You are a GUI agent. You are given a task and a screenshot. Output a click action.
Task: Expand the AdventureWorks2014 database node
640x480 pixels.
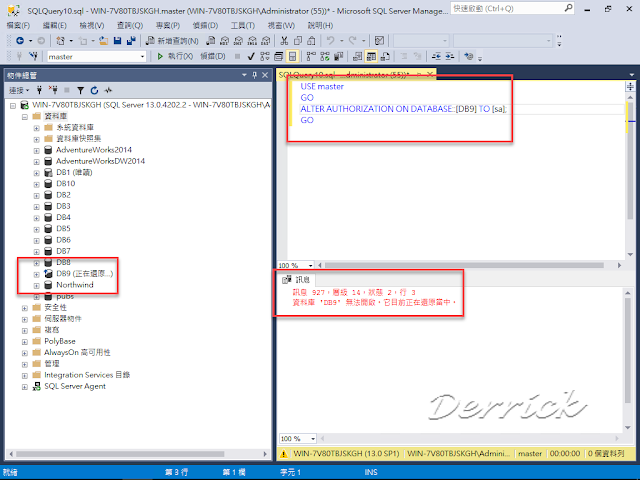tap(36, 150)
